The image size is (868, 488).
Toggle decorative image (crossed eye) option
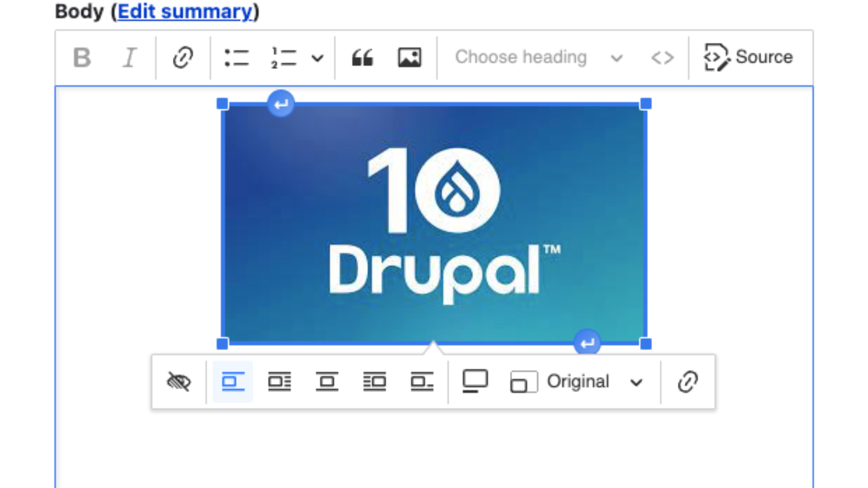pos(179,381)
